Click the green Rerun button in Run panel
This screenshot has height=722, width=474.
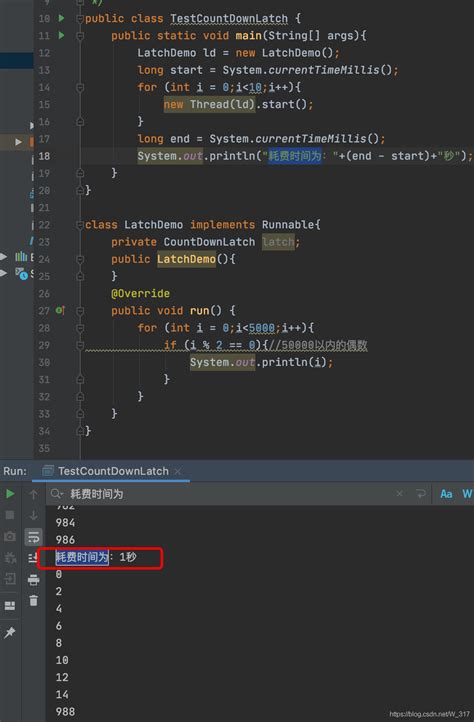10,494
